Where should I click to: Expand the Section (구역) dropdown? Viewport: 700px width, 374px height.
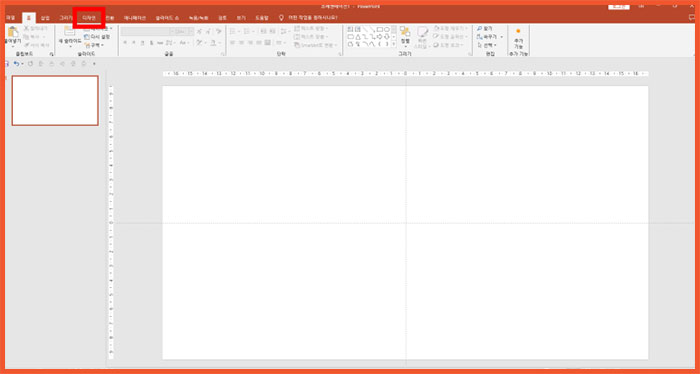coord(94,45)
